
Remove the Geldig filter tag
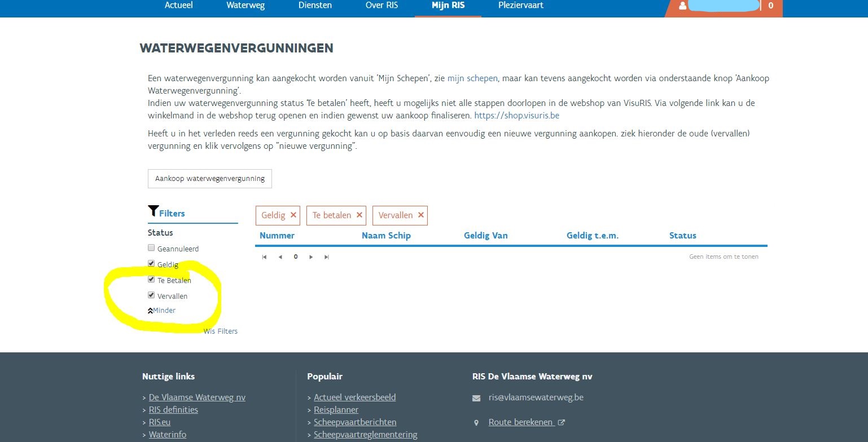click(293, 215)
